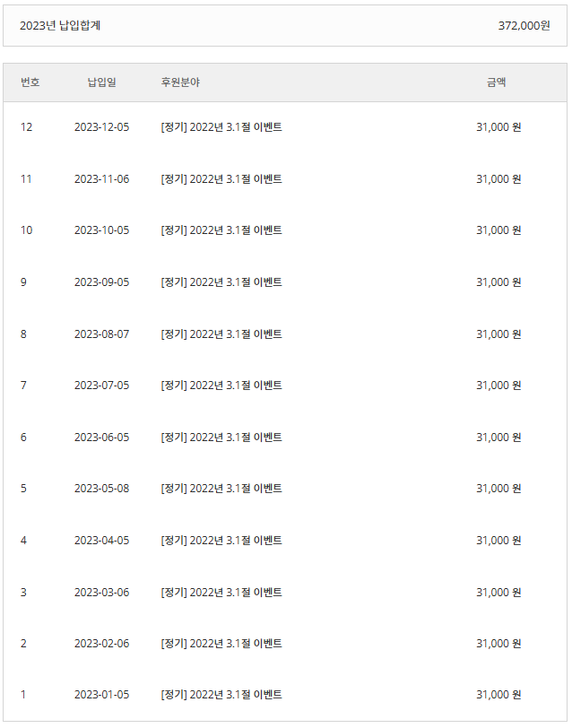572x728 pixels.
Task: Click the 31,000 원 amount in row 12
Action: point(498,127)
